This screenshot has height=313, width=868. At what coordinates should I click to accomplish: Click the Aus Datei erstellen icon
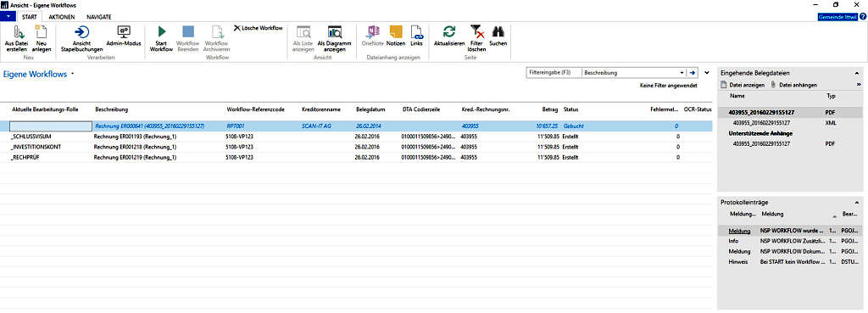[15, 32]
